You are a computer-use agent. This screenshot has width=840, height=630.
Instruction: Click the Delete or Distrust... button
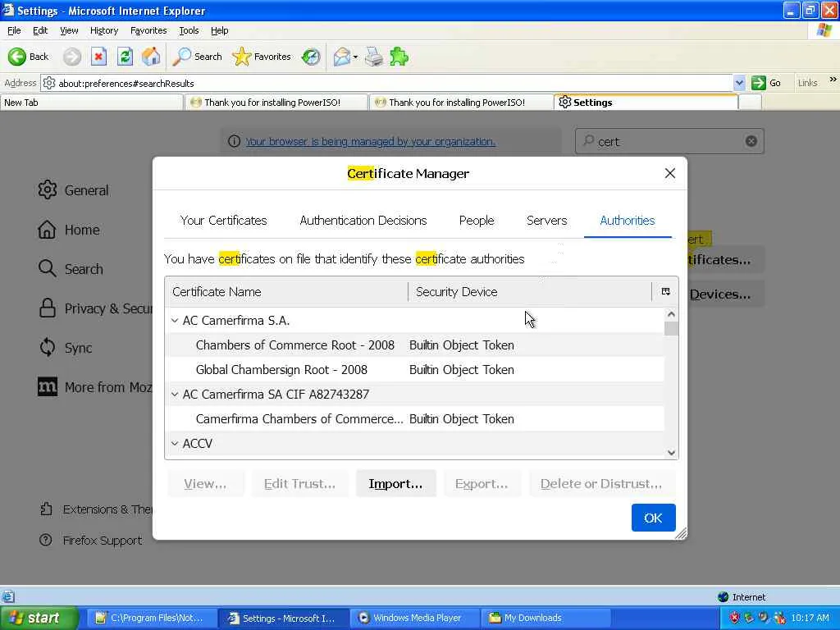[601, 483]
